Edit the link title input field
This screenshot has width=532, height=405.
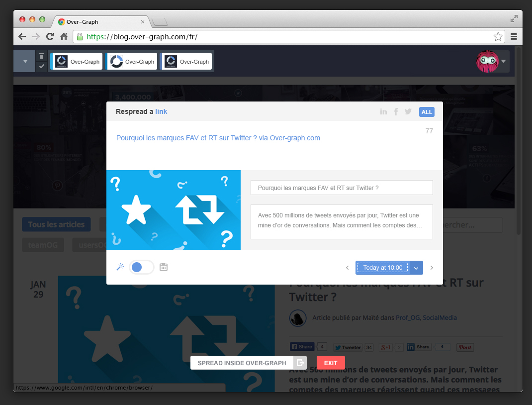click(x=342, y=188)
